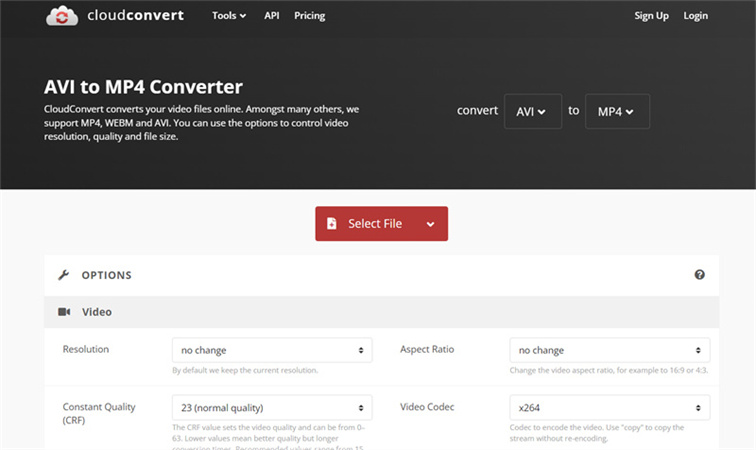Viewport: 756px width, 450px height.
Task: Click the CloudConvert cloud logo icon
Action: click(63, 16)
